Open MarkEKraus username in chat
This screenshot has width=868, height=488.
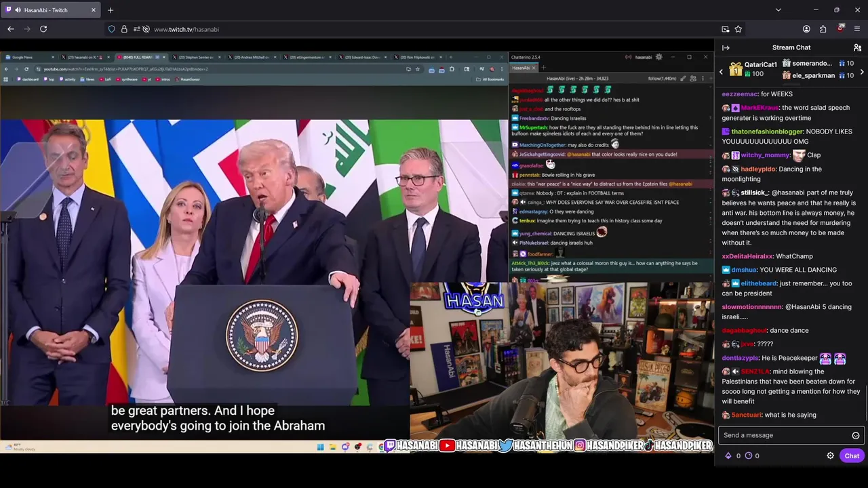coord(759,108)
